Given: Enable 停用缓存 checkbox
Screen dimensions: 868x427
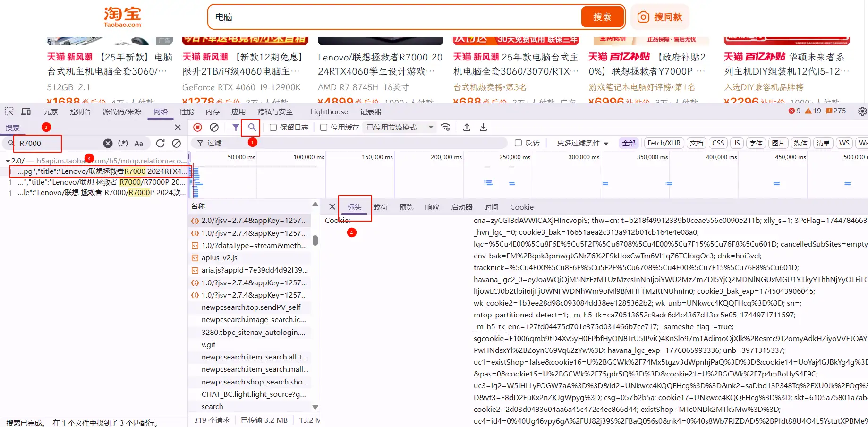Looking at the screenshot, I should pyautogui.click(x=323, y=128).
